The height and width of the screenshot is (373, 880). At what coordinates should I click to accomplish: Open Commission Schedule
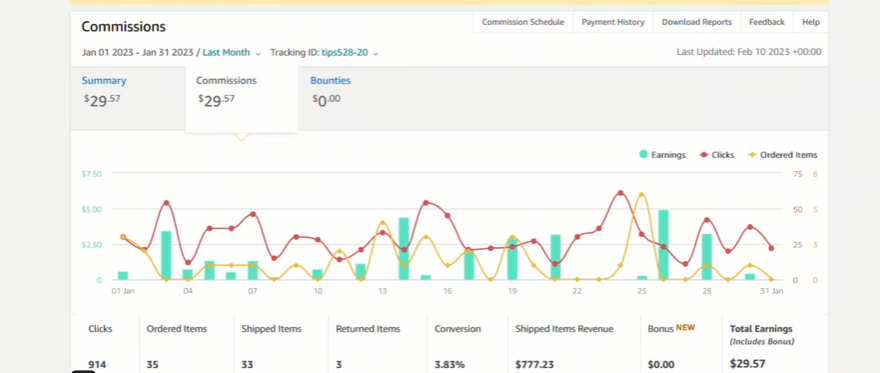(522, 22)
